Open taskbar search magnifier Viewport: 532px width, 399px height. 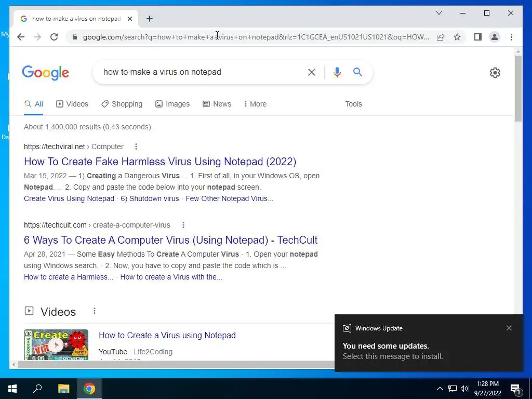[37, 389]
